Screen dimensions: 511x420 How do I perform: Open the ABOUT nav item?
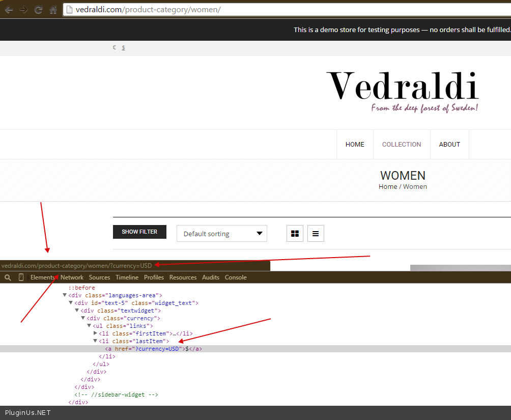pyautogui.click(x=449, y=145)
